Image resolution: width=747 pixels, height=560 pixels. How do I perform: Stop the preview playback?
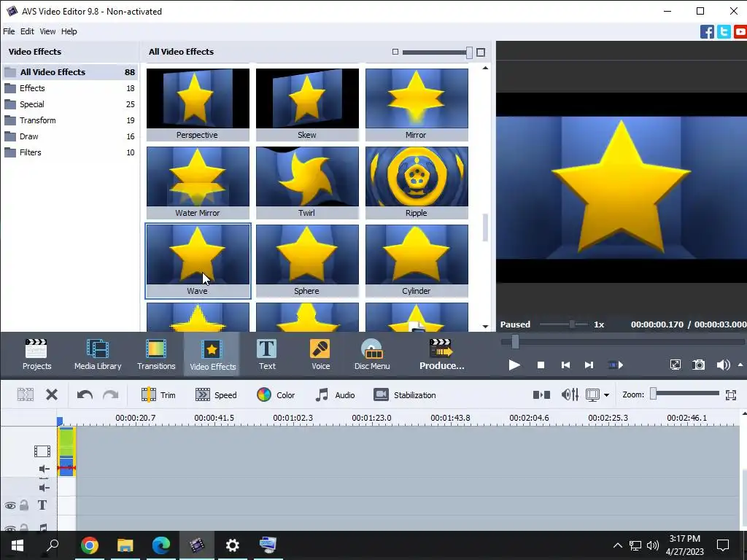coord(541,365)
